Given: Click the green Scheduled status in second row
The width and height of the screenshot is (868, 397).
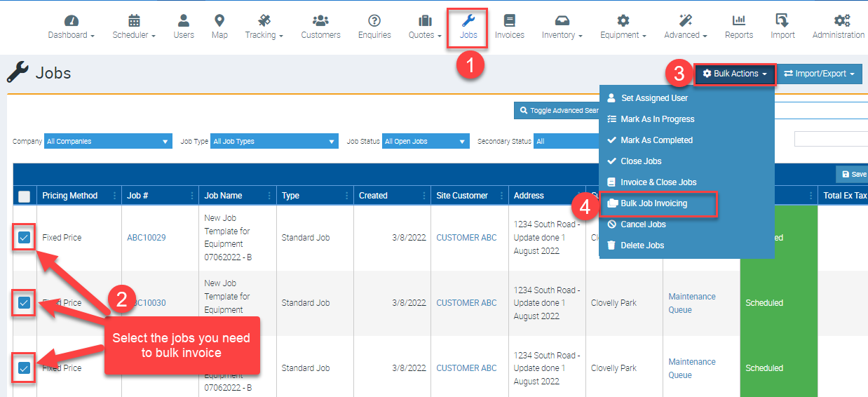Looking at the screenshot, I should coord(764,303).
